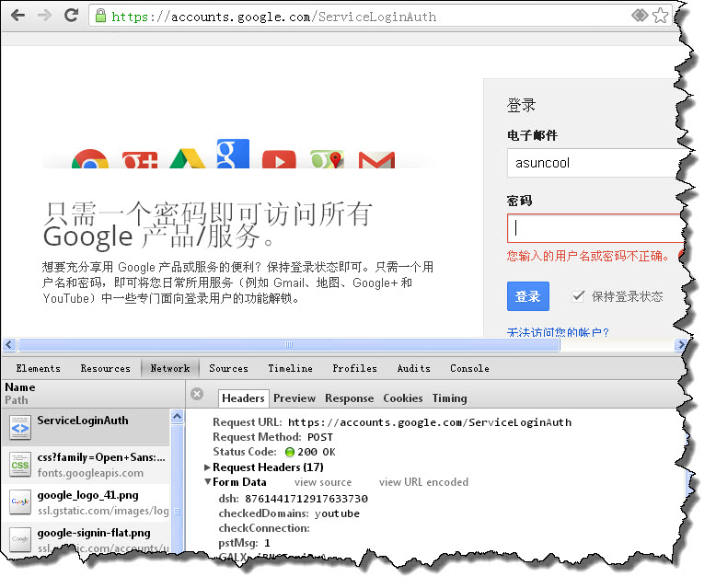
Task: Switch to the Sources tab
Action: pyautogui.click(x=228, y=368)
